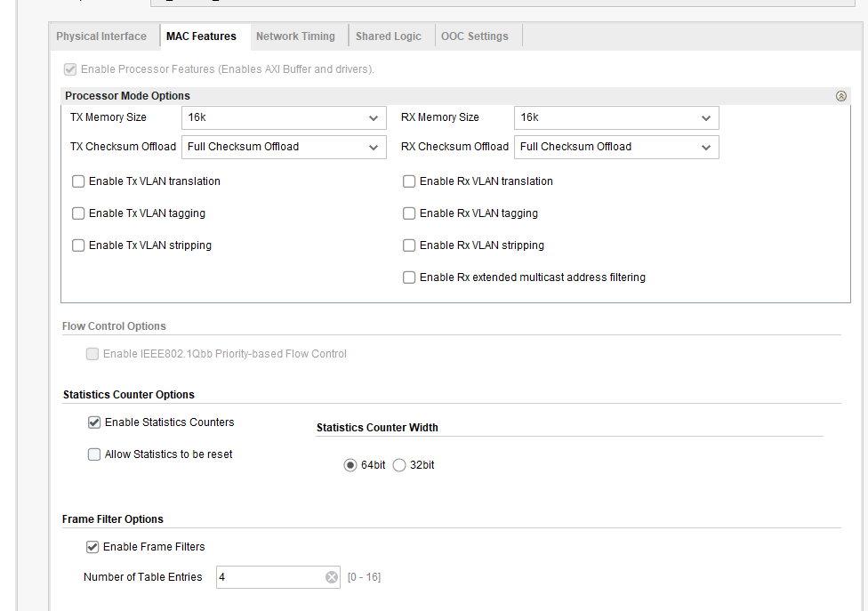868x611 pixels.
Task: Collapse the Processor Mode Options section
Action: (841, 96)
